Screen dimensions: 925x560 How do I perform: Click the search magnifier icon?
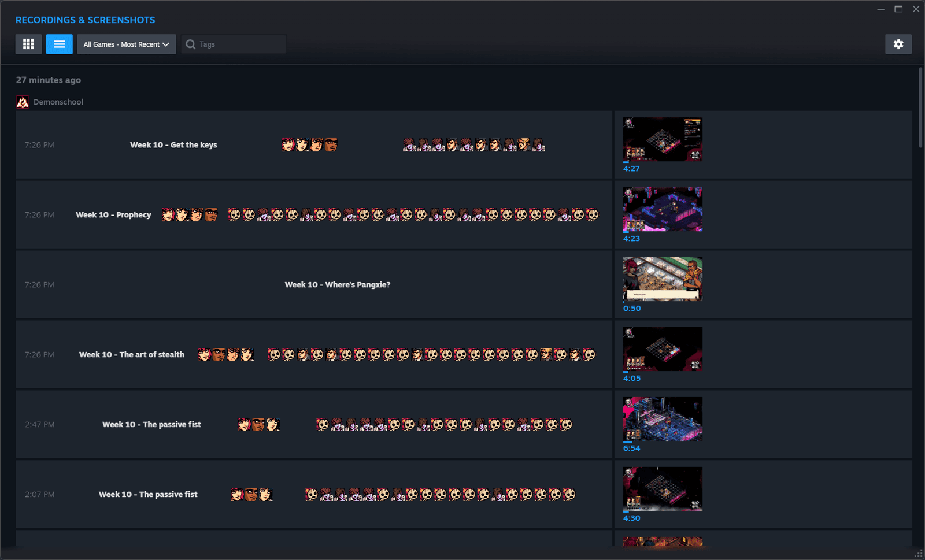(190, 44)
